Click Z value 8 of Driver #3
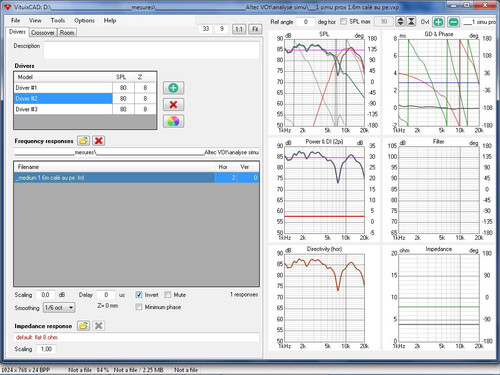The width and height of the screenshot is (500, 375). 145,109
